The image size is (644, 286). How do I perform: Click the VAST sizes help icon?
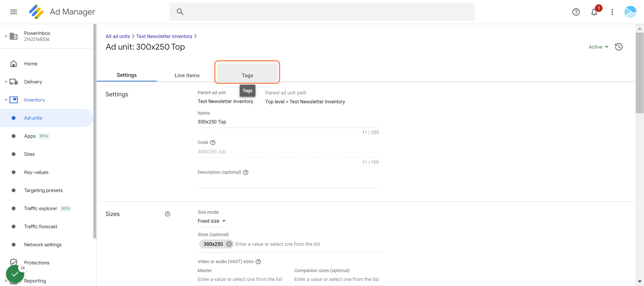[x=258, y=262]
